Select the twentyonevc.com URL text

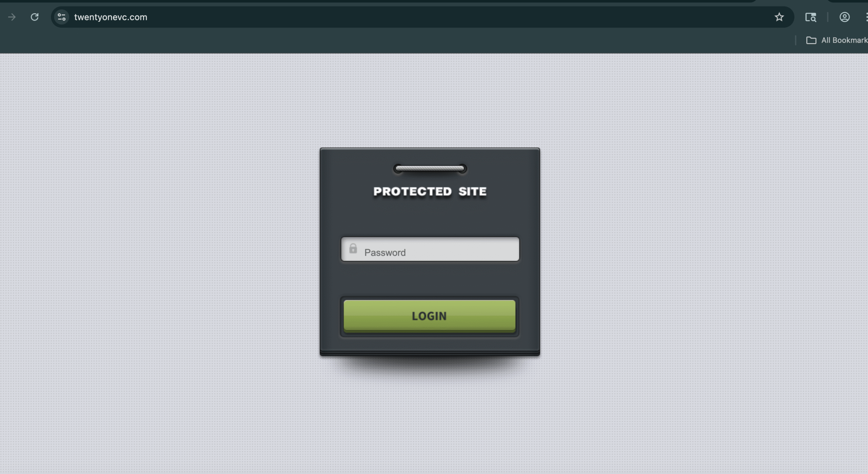tap(111, 17)
